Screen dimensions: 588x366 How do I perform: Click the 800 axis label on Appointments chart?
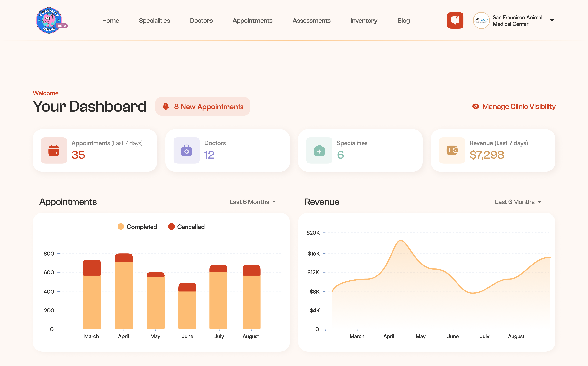49,253
